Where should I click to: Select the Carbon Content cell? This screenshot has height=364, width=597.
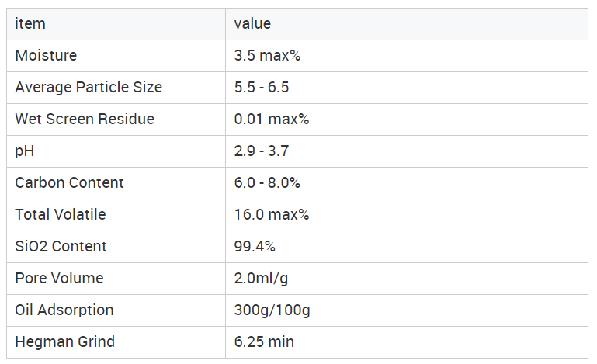coord(116,183)
